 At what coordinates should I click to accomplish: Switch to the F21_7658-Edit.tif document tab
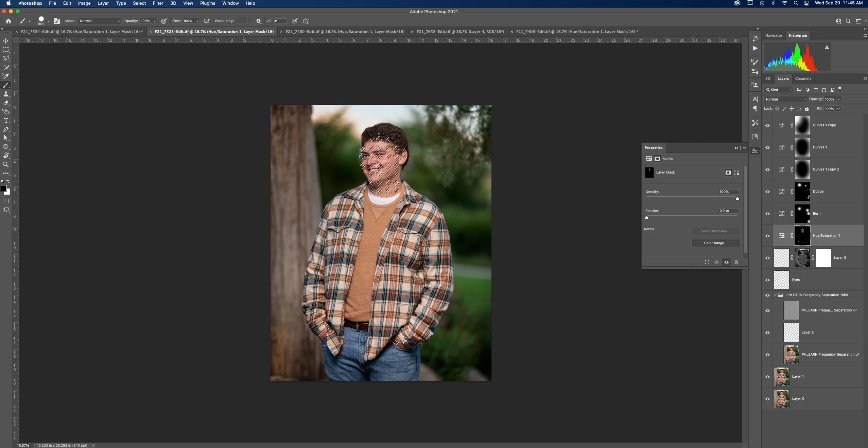point(460,32)
